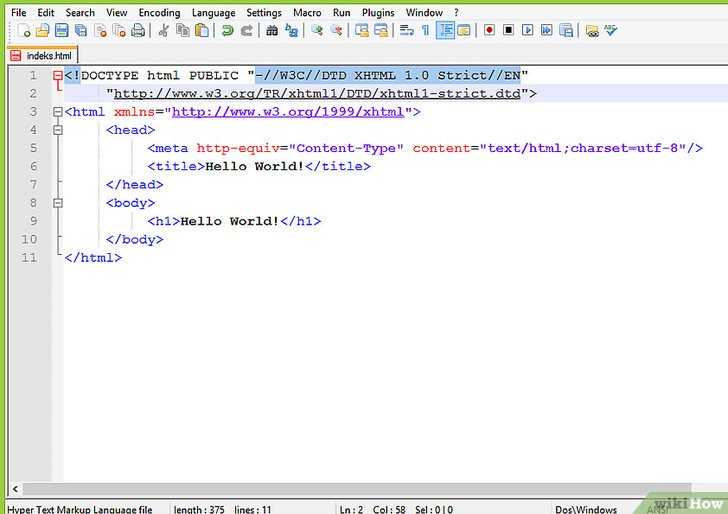Toggle Show all characters pilcrow icon
Image resolution: width=728 pixels, height=514 pixels.
(x=425, y=31)
